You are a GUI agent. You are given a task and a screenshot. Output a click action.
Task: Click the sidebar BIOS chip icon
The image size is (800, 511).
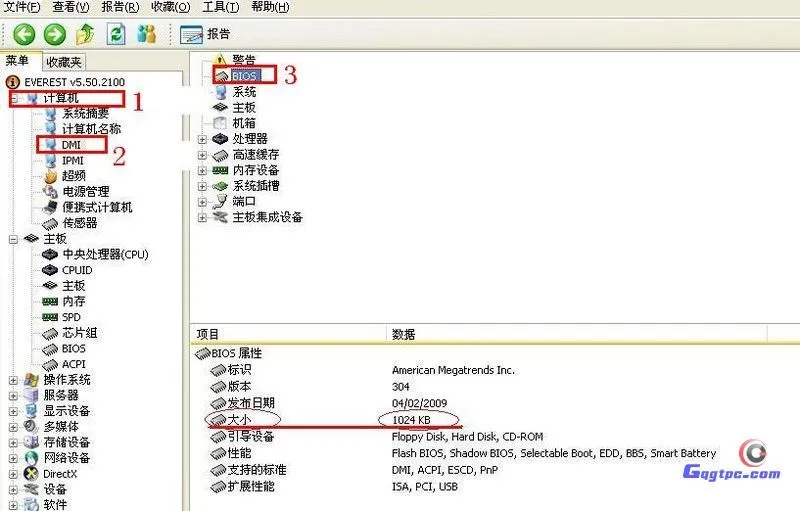coord(50,349)
